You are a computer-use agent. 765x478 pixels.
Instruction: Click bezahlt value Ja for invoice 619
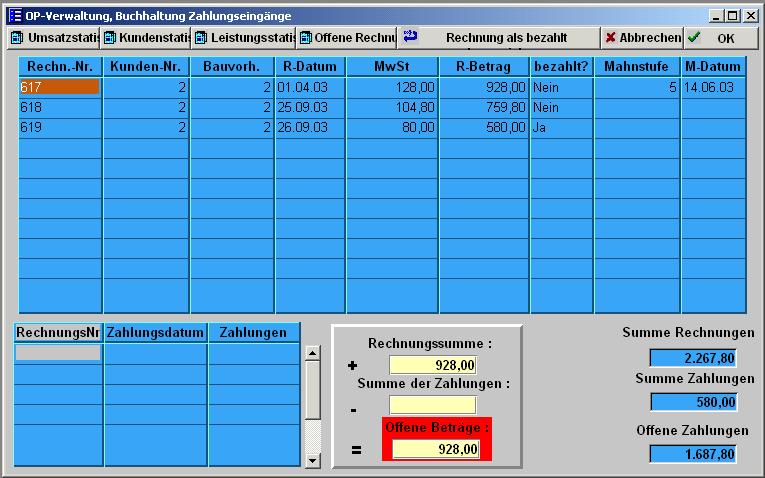561,127
